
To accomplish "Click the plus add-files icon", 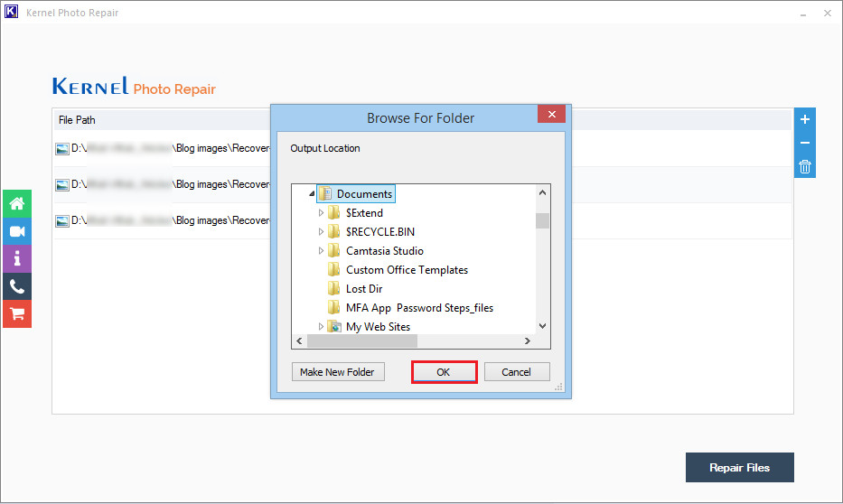I will (x=805, y=119).
